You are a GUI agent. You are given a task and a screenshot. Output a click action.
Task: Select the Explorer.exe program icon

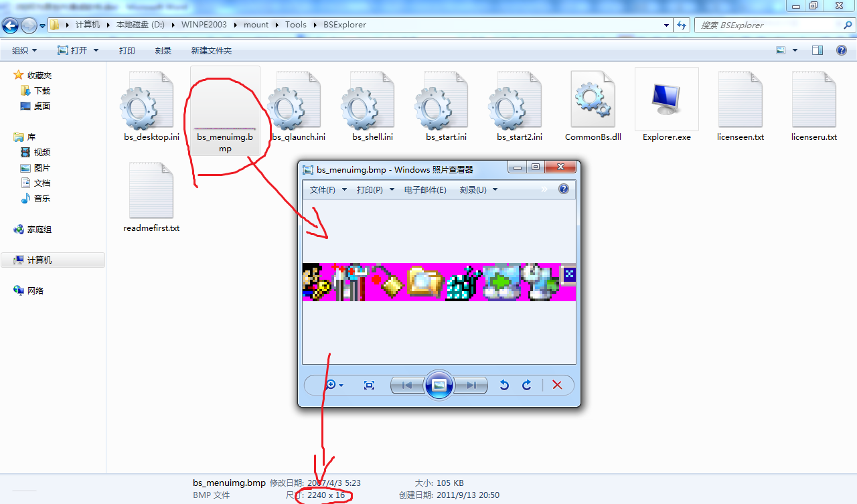pyautogui.click(x=667, y=99)
